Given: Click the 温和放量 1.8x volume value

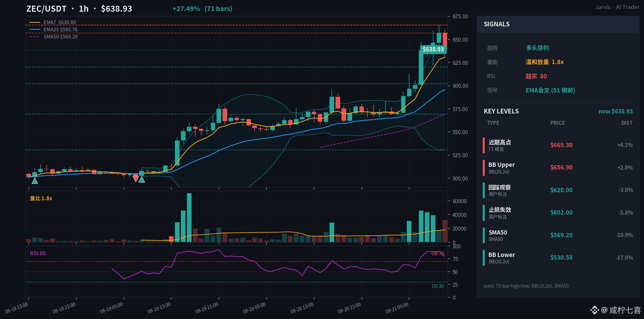Looking at the screenshot, I should (545, 62).
